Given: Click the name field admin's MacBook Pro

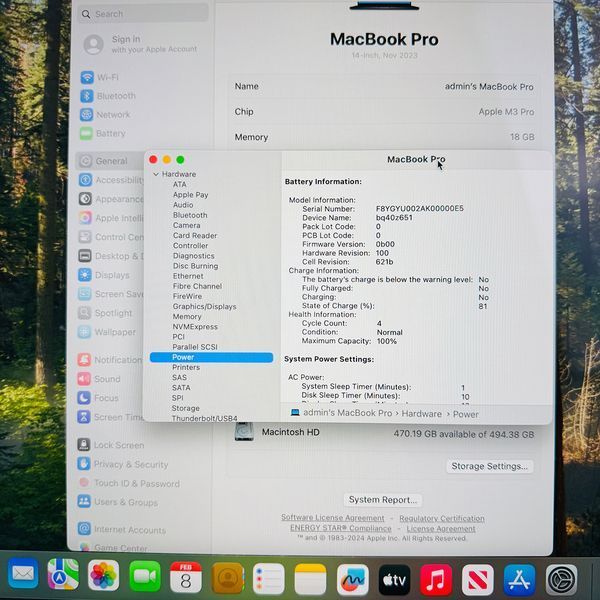Looking at the screenshot, I should (x=489, y=87).
